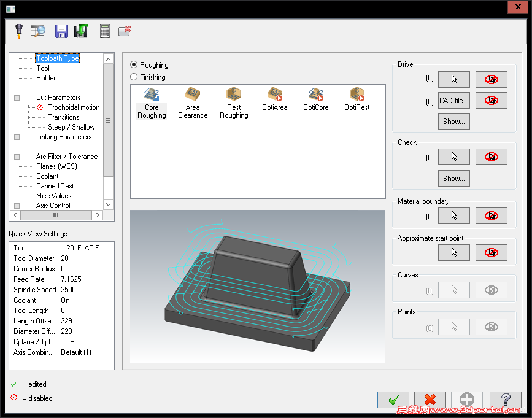
Task: Open the Cut Parameters page
Action: (x=58, y=98)
